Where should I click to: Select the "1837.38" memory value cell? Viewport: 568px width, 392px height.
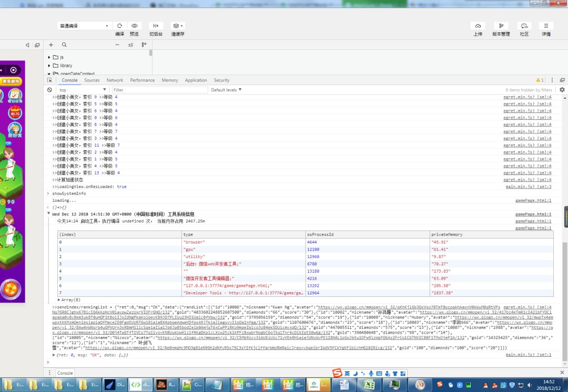492,293
